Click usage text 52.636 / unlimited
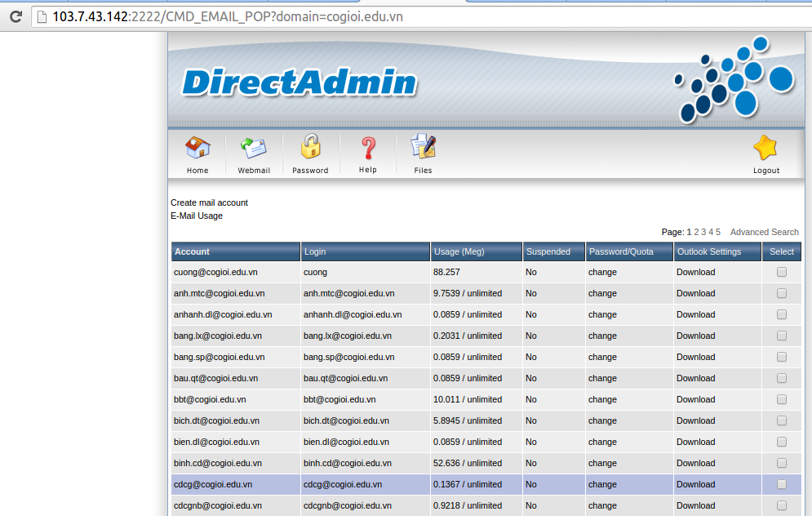 click(x=468, y=463)
